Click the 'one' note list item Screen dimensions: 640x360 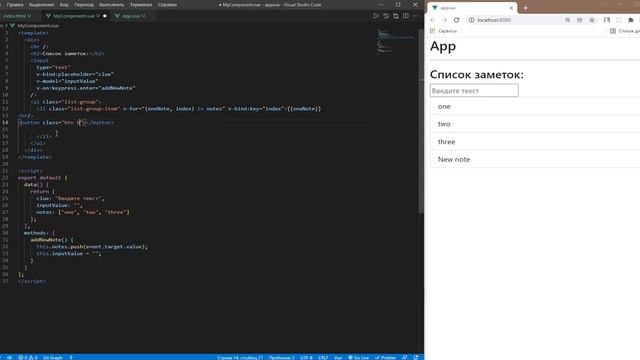[x=535, y=107]
